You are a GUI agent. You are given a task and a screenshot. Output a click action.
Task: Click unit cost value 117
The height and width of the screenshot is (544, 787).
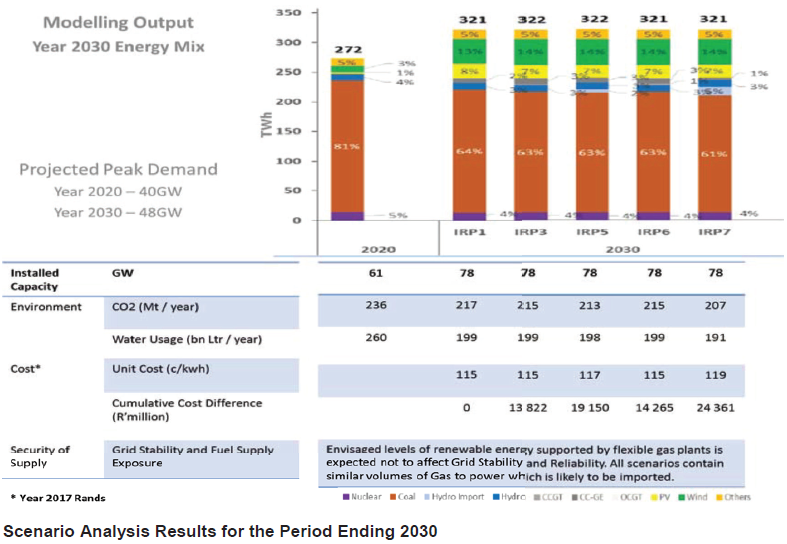(x=590, y=375)
